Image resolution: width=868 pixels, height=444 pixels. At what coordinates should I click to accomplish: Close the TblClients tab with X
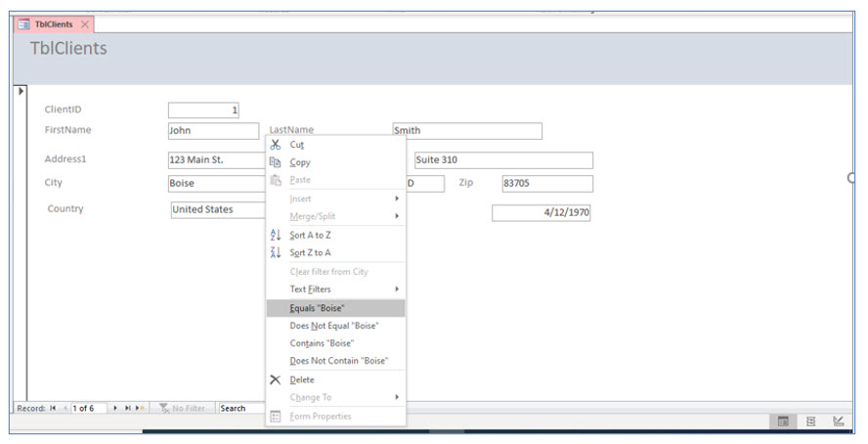click(x=85, y=24)
